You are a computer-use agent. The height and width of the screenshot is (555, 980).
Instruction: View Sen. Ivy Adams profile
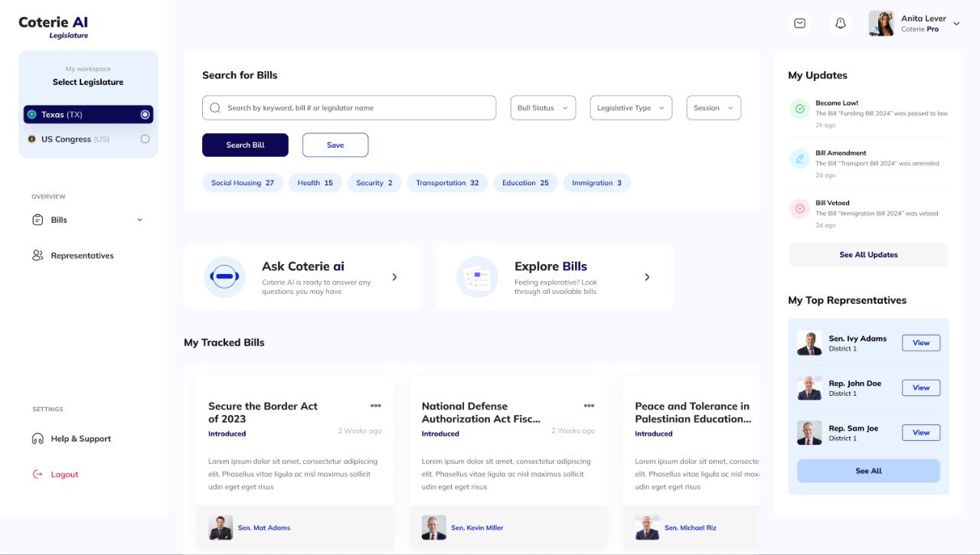[x=920, y=343]
